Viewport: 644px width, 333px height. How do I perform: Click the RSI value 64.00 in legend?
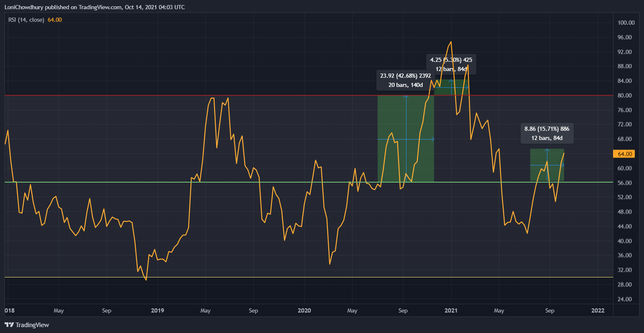click(55, 20)
